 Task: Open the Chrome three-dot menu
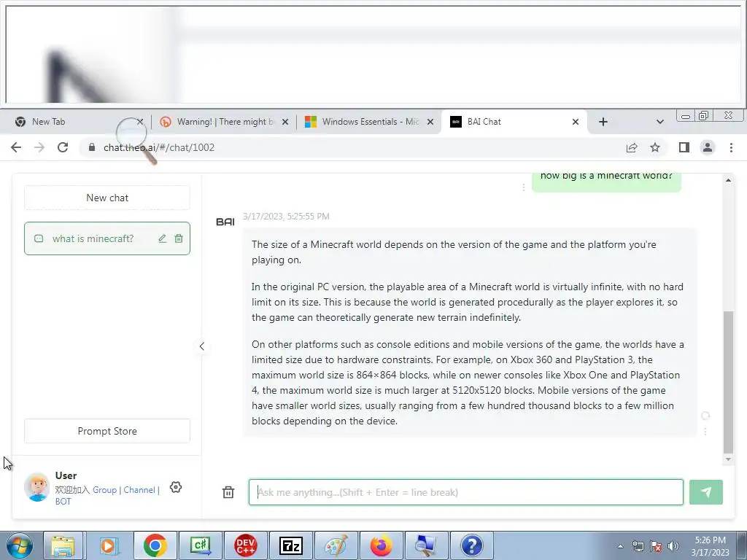pos(731,147)
